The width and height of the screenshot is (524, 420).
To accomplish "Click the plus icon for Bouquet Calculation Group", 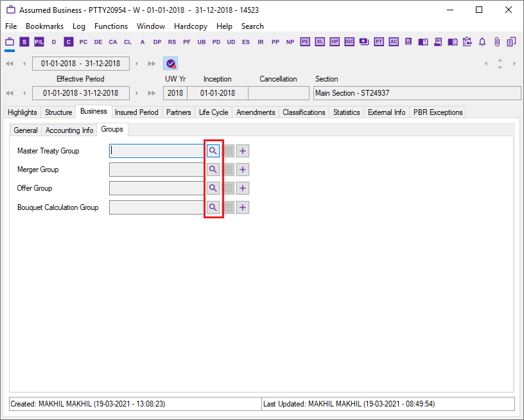I will click(x=242, y=207).
